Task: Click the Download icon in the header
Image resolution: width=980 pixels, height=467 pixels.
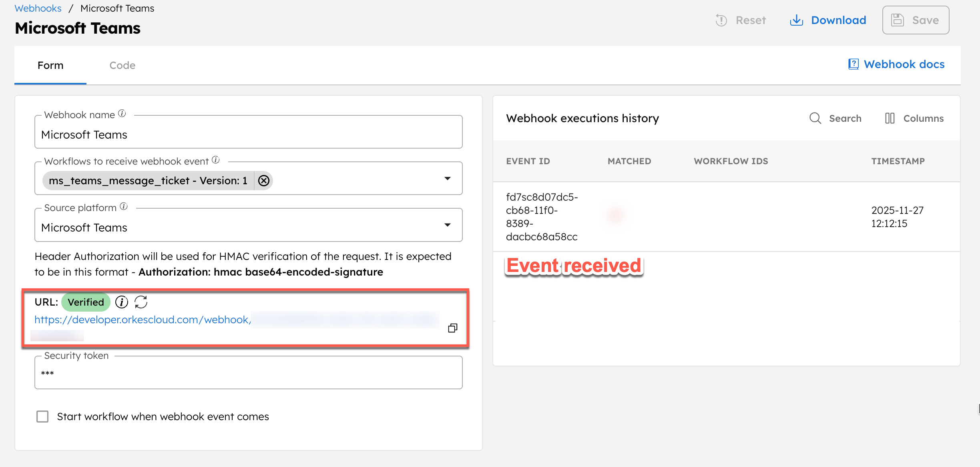Action: (796, 20)
